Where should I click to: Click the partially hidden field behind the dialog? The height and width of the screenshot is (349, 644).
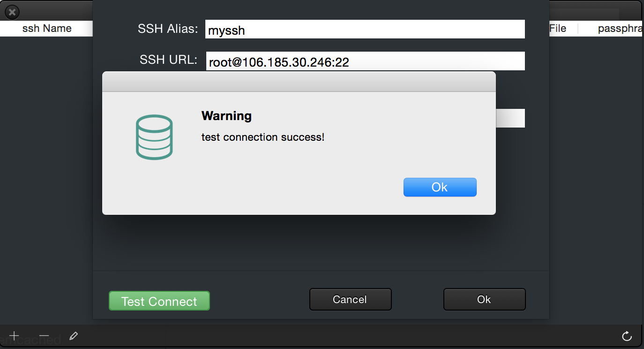click(x=510, y=118)
